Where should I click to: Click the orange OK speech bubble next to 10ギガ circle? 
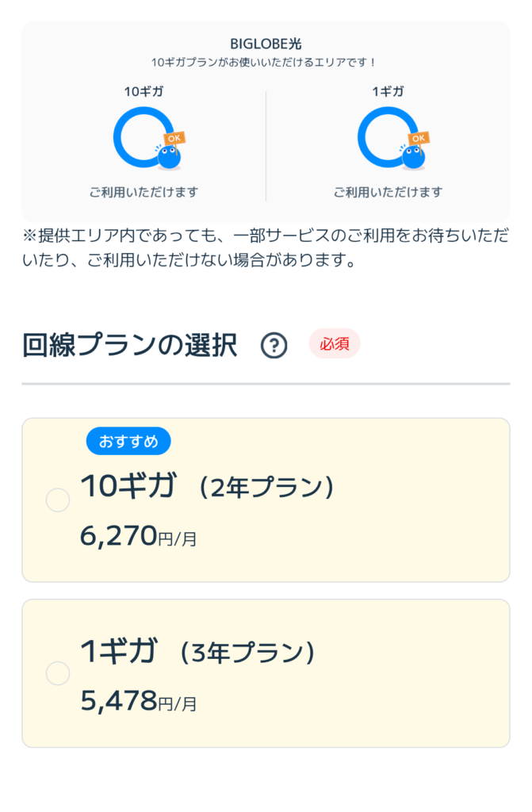[x=173, y=136]
